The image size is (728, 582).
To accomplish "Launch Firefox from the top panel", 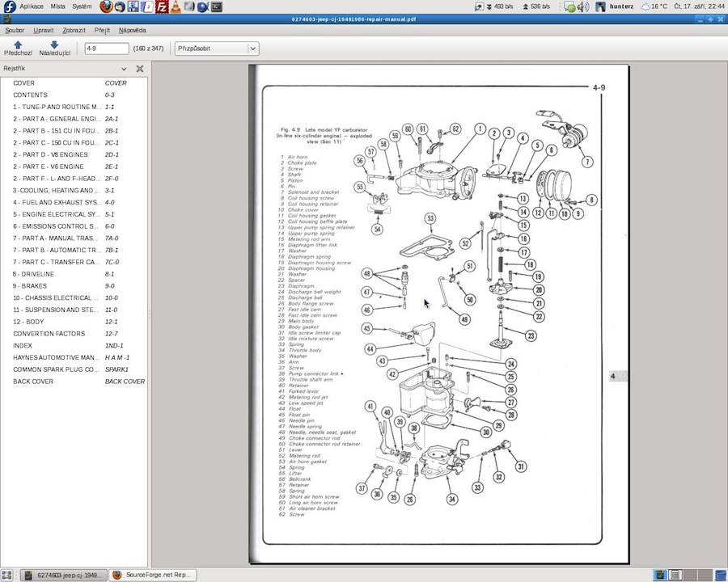I will coord(107,6).
